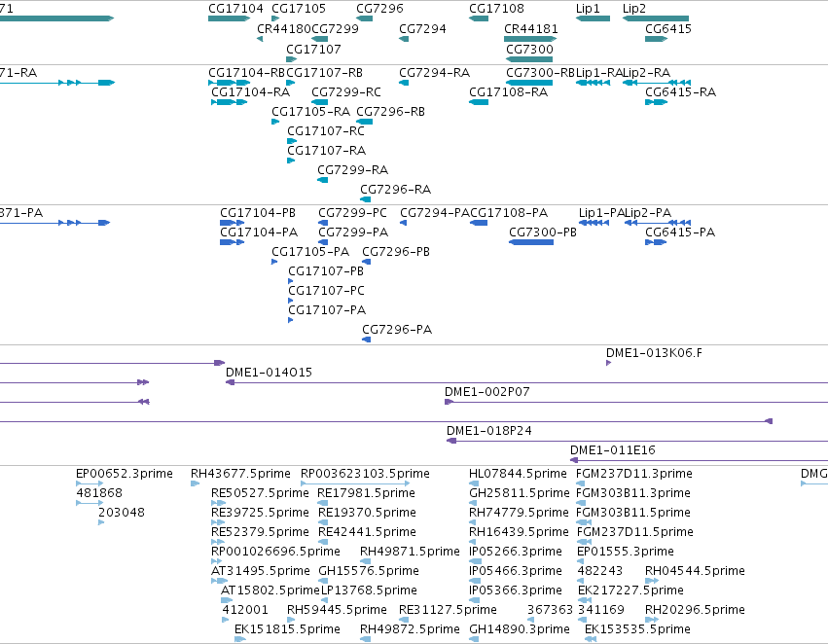
Task: Click transcript CG17107-RC
Action: 292,141
